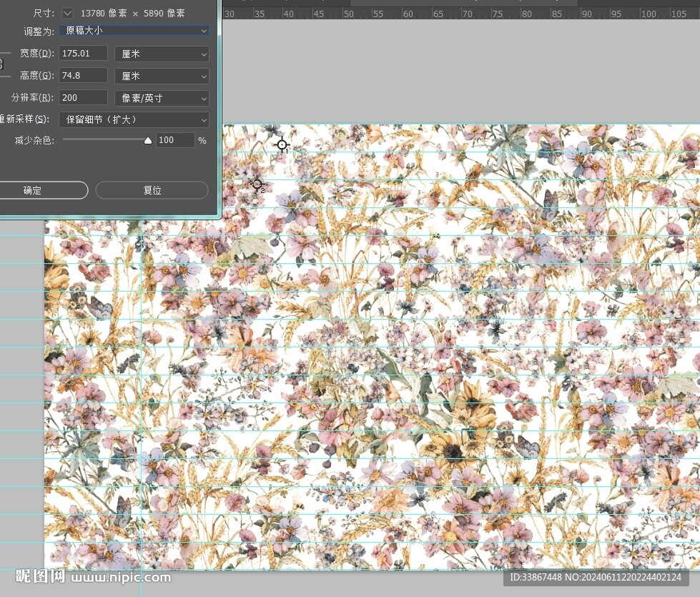Toggle resampling via the 重新采样(S) label
Viewport: 700px width, 597px height.
pyautogui.click(x=26, y=119)
